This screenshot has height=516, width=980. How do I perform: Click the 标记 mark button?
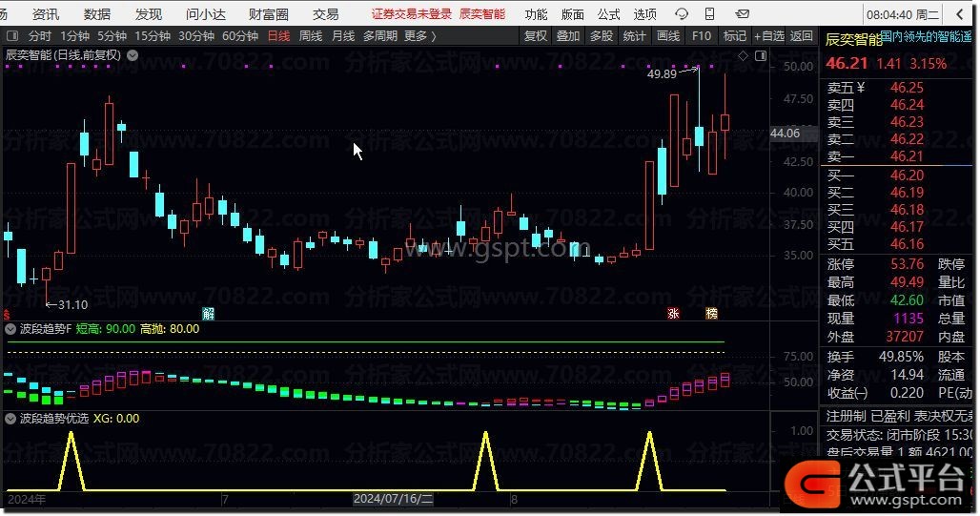[x=734, y=36]
